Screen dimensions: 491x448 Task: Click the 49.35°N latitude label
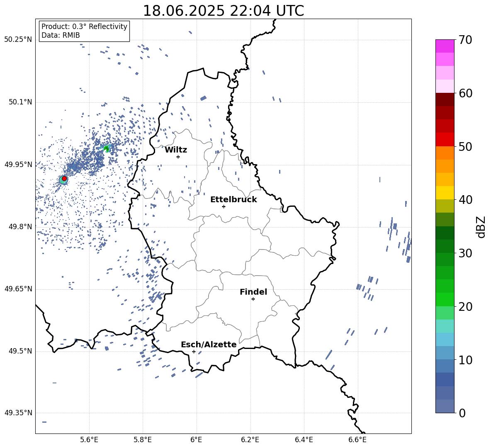tap(18, 413)
